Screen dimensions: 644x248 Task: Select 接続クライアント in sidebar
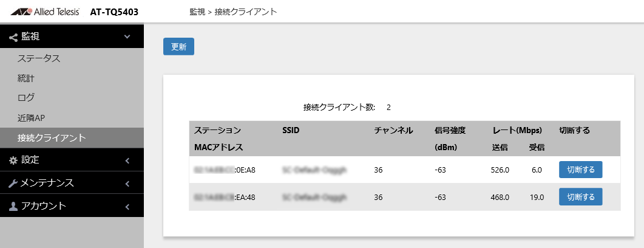pyautogui.click(x=52, y=137)
